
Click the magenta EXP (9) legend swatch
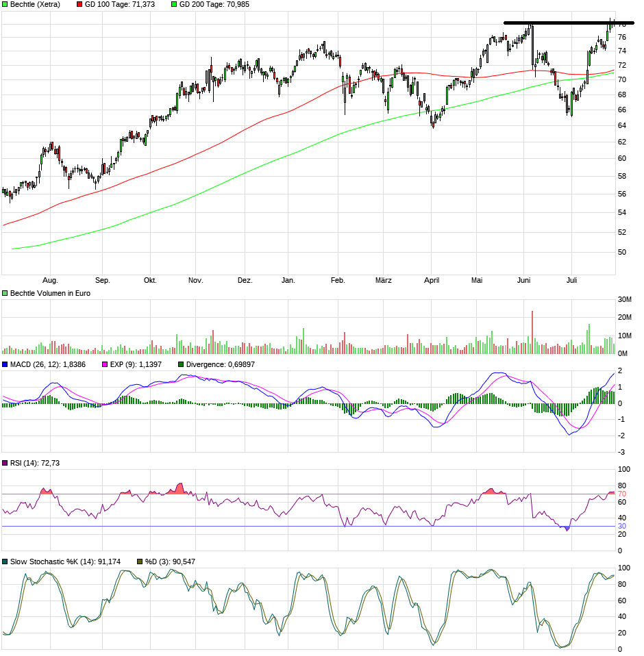(x=105, y=364)
